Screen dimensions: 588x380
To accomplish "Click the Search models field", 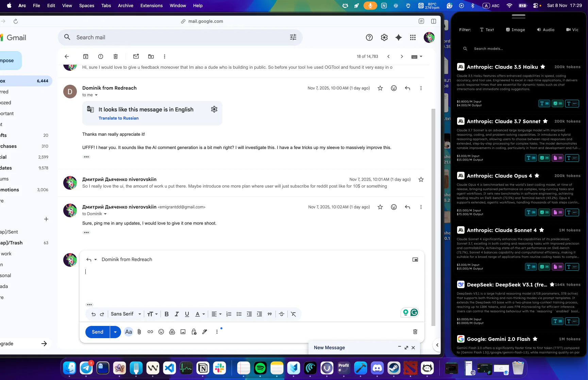I will (489, 48).
